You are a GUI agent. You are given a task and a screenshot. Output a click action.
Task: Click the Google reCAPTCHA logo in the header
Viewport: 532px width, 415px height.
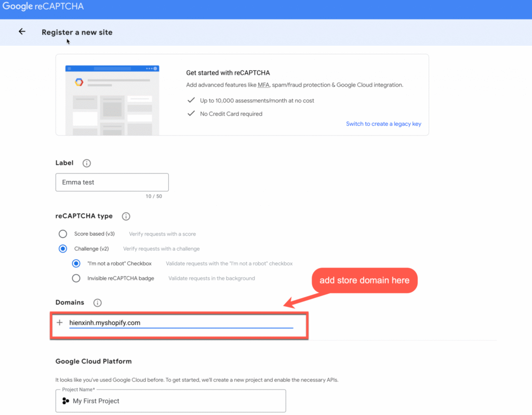[43, 7]
